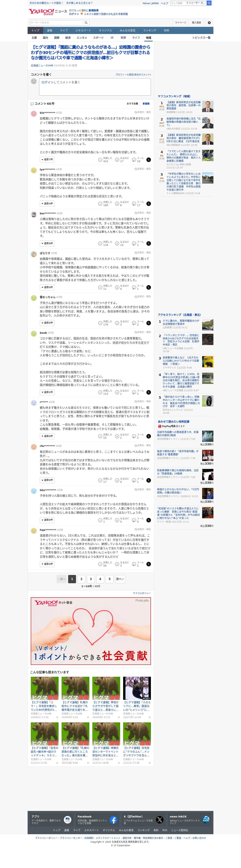241x868 pixels.
Task: Open the Yahoo! JAPAN News logo
Action: (47, 12)
